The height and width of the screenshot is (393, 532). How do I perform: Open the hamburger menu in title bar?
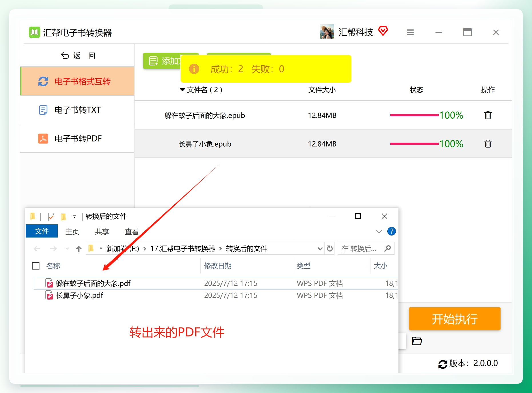coord(410,32)
